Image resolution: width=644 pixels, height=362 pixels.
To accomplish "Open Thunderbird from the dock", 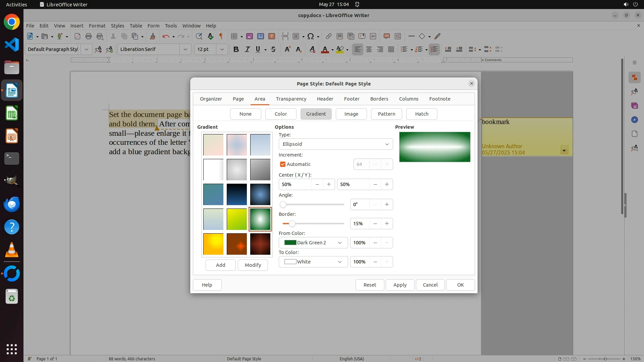I will pos(12,204).
